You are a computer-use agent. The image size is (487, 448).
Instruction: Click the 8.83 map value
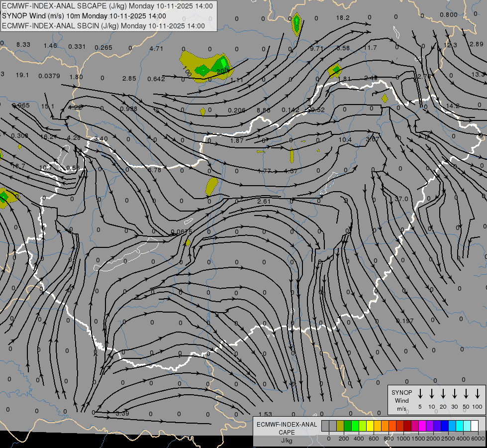(264, 110)
